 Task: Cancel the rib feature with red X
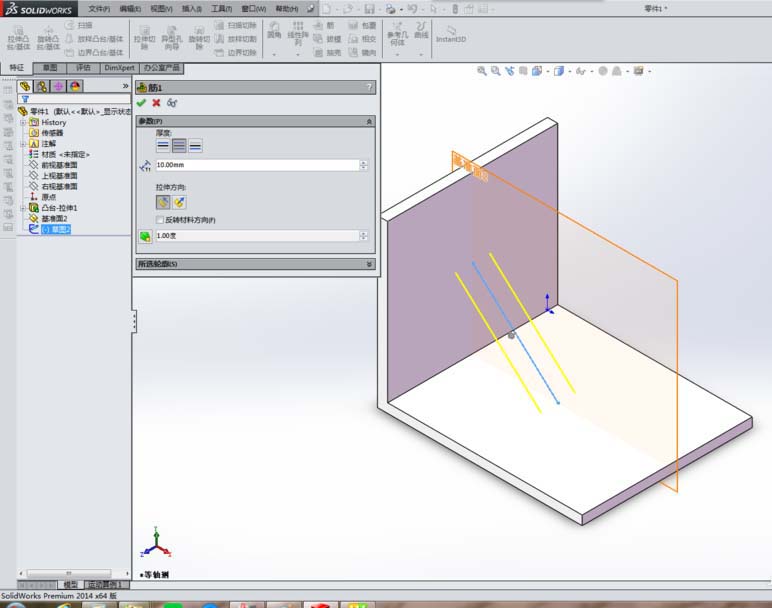click(x=157, y=103)
